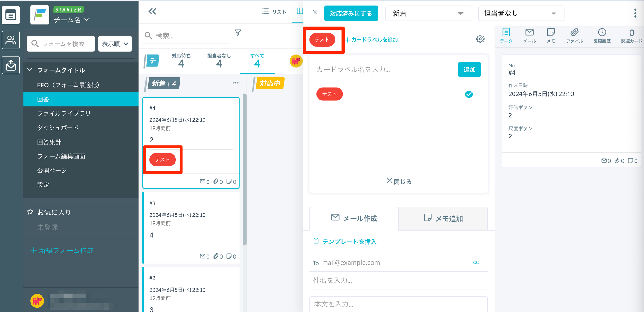Click the 対応中 column header

pyautogui.click(x=270, y=83)
